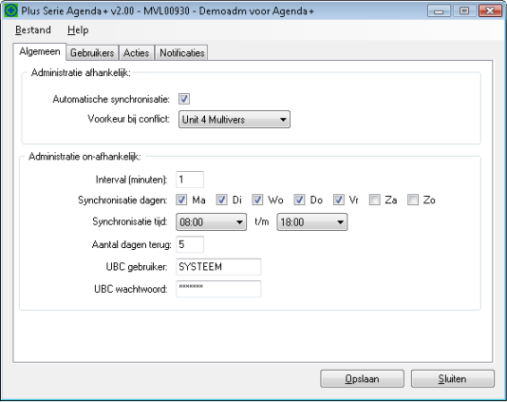
Task: Switch to the Acties tab
Action: (136, 53)
